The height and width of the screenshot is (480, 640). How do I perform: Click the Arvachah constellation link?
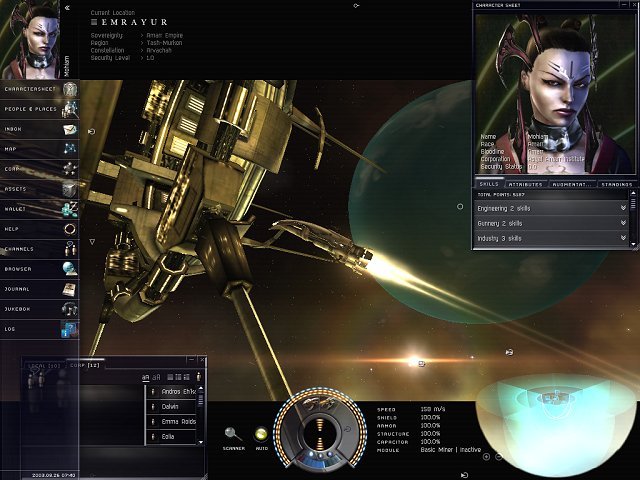159,50
